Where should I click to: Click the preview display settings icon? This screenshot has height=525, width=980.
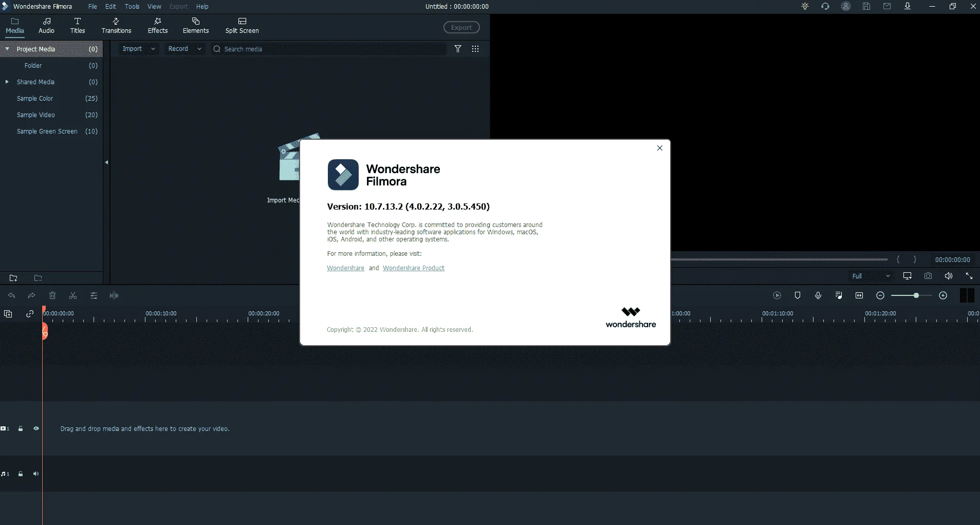pos(908,276)
